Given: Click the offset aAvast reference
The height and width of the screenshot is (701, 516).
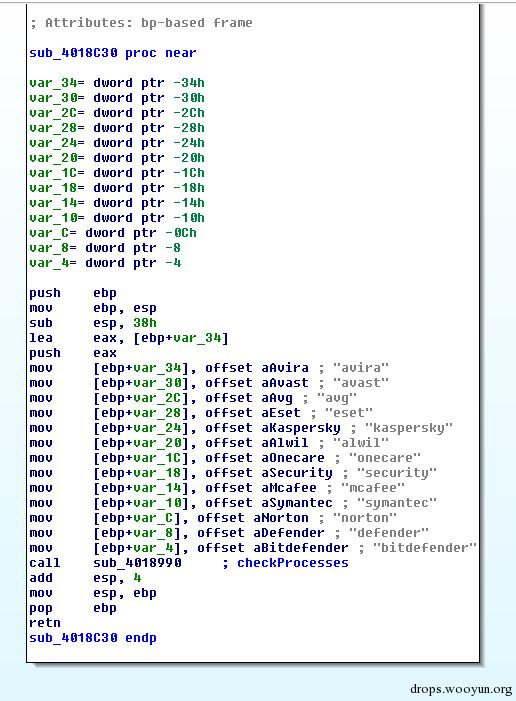Looking at the screenshot, I should point(257,383).
